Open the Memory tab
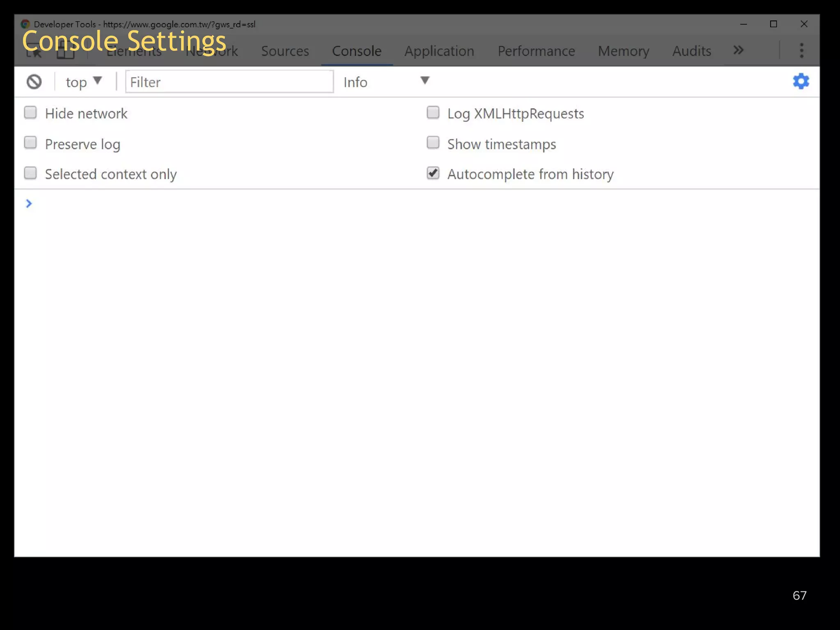 (x=623, y=51)
